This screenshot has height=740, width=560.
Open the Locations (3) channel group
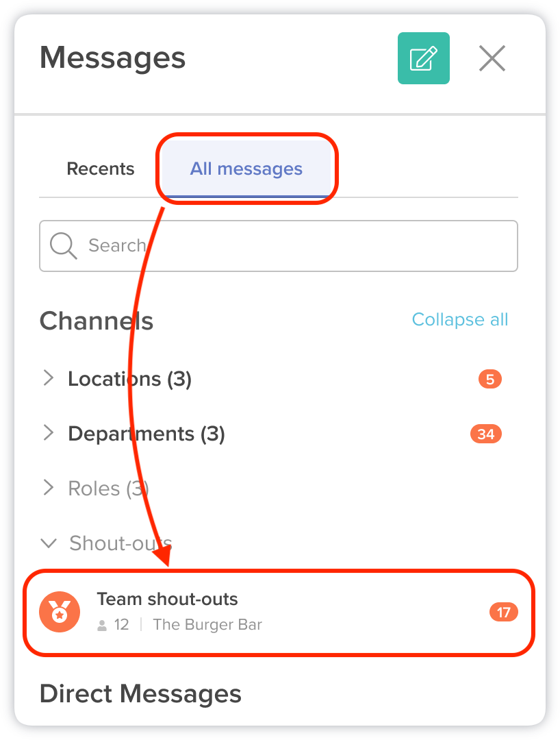[x=129, y=379]
